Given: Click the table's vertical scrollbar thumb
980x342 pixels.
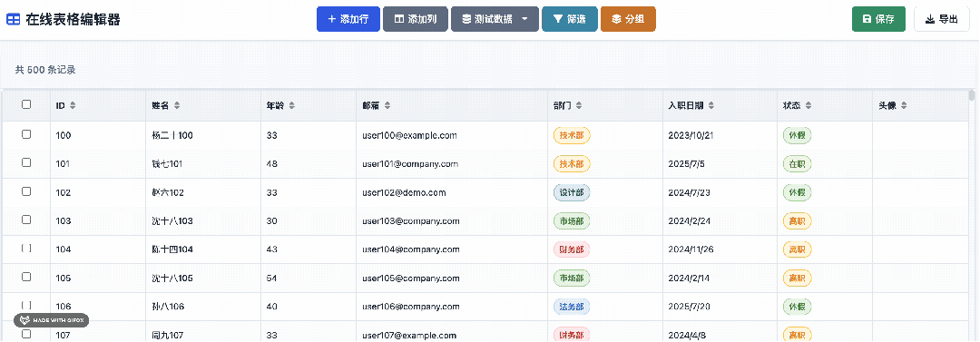Looking at the screenshot, I should pos(971,95).
